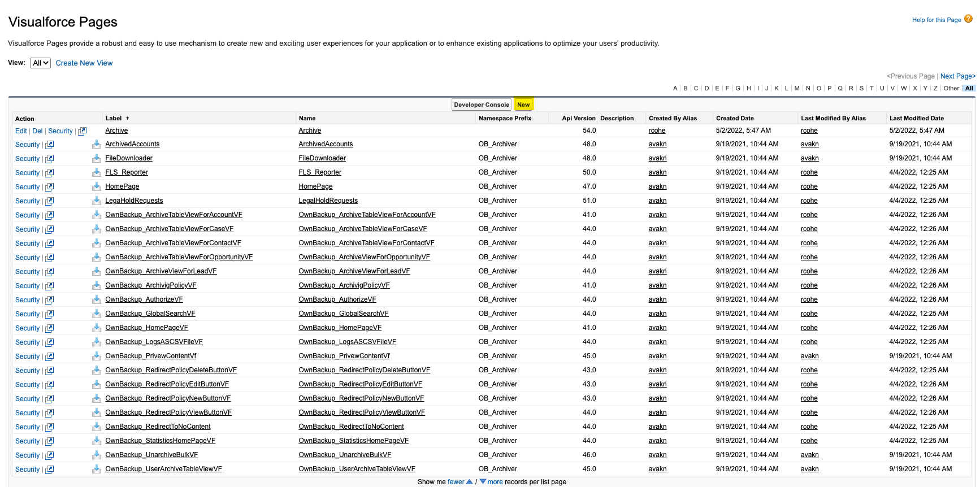The image size is (980, 487).
Task: Click the New button
Action: tap(523, 105)
